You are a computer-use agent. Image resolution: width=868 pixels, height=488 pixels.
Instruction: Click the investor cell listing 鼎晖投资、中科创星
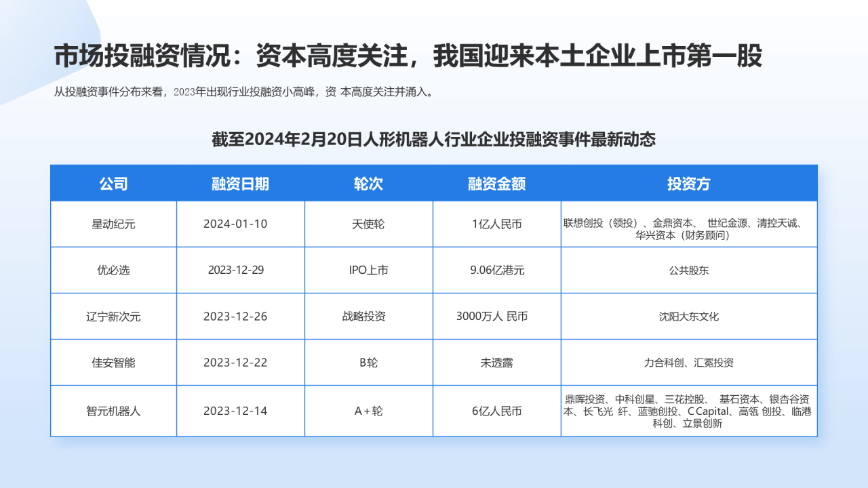point(689,411)
